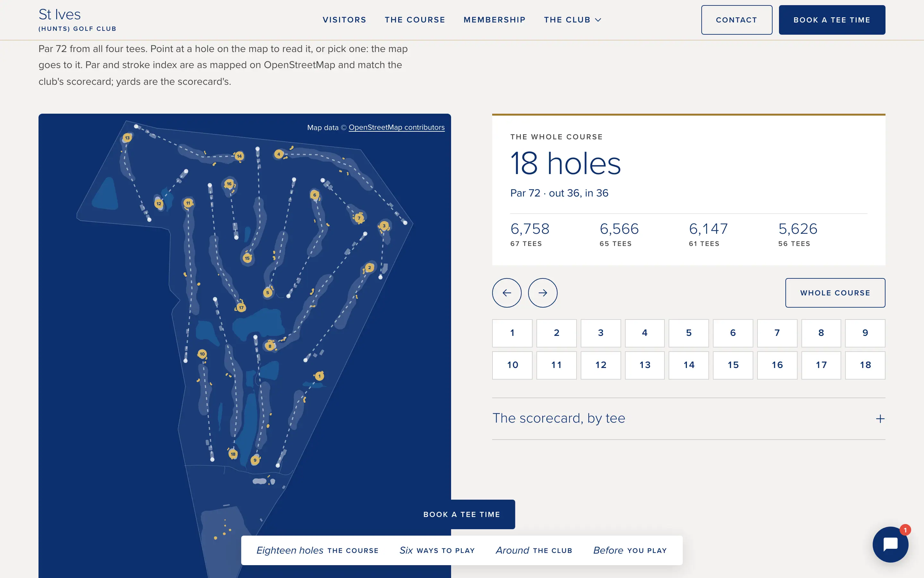Image resolution: width=924 pixels, height=578 pixels.
Task: Jump to Before You Play section
Action: 630,550
